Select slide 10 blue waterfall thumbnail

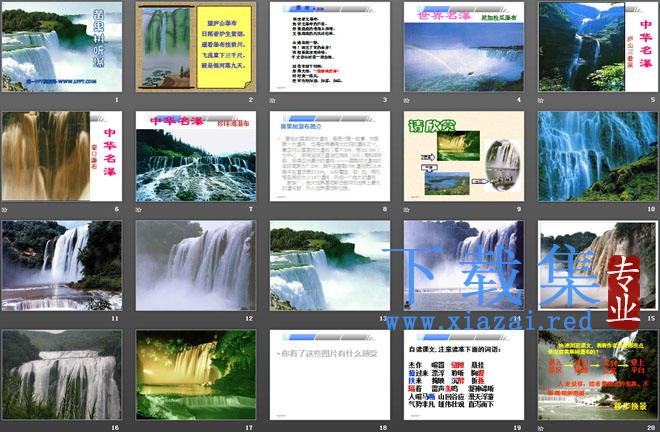click(x=598, y=156)
